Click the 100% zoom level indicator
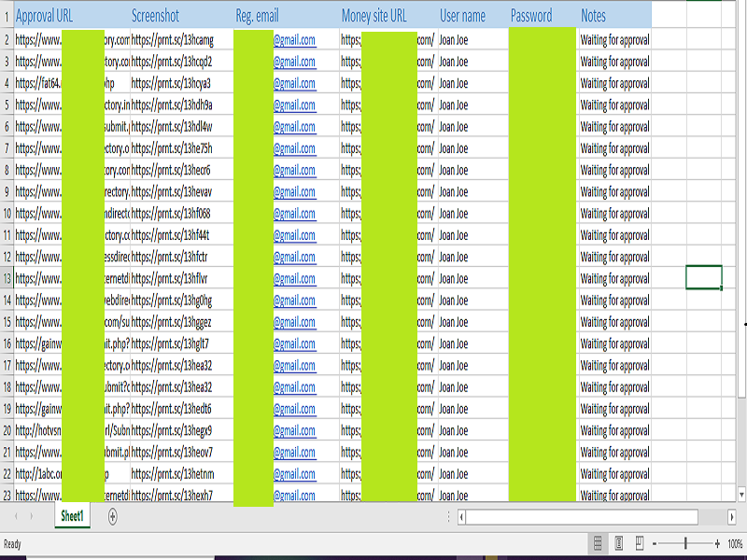This screenshot has height=560, width=747. coord(734,541)
